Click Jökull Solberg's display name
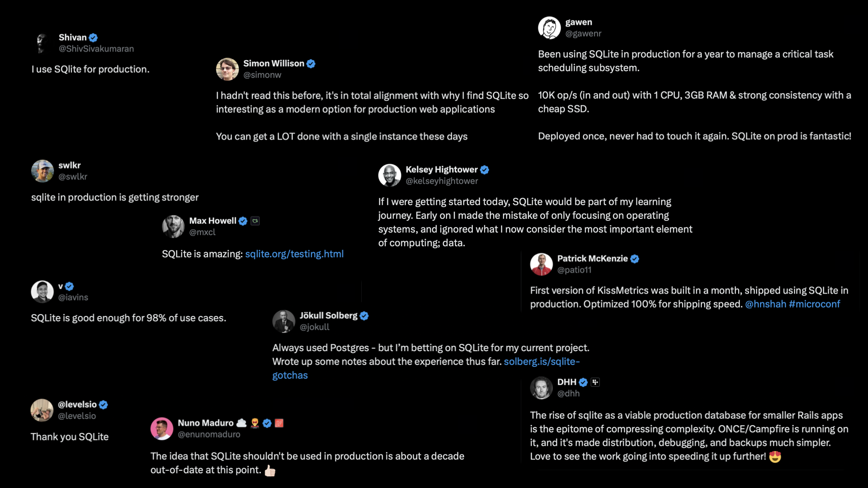868x488 pixels. click(328, 315)
